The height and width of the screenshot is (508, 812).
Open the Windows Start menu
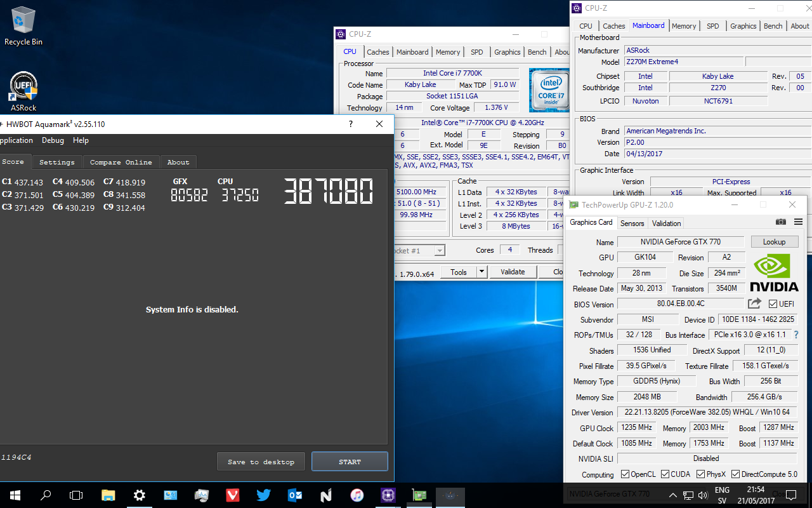coord(15,495)
